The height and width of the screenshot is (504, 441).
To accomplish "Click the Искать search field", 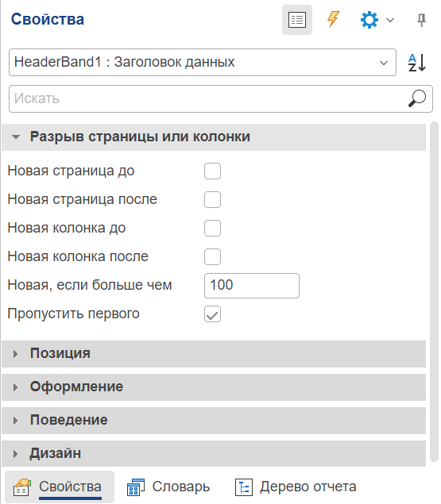I will click(221, 98).
